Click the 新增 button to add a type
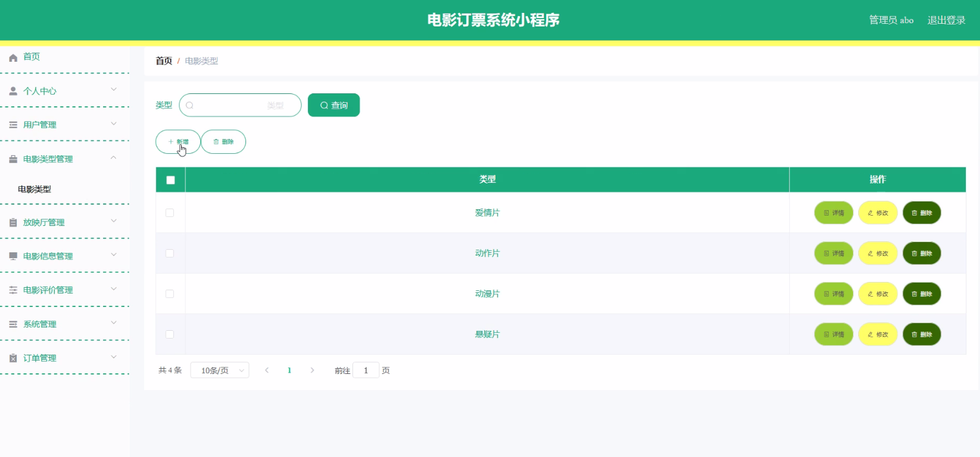Image resolution: width=980 pixels, height=457 pixels. tap(178, 142)
